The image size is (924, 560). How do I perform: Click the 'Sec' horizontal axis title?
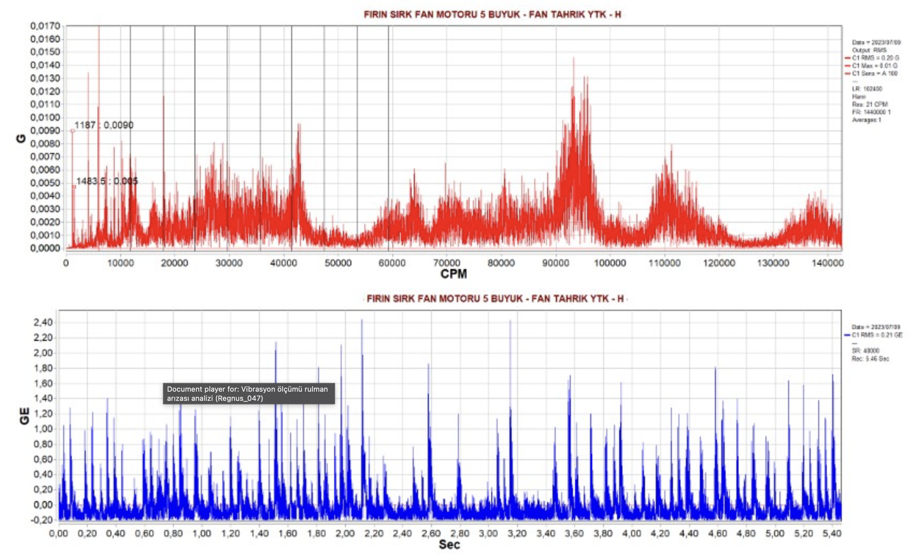(x=450, y=545)
